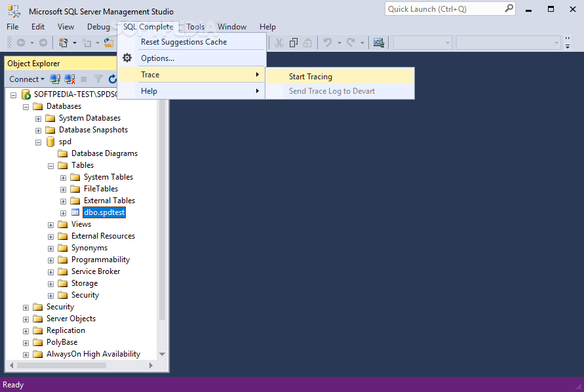Click the Navigate Forward arrow icon

pos(43,43)
